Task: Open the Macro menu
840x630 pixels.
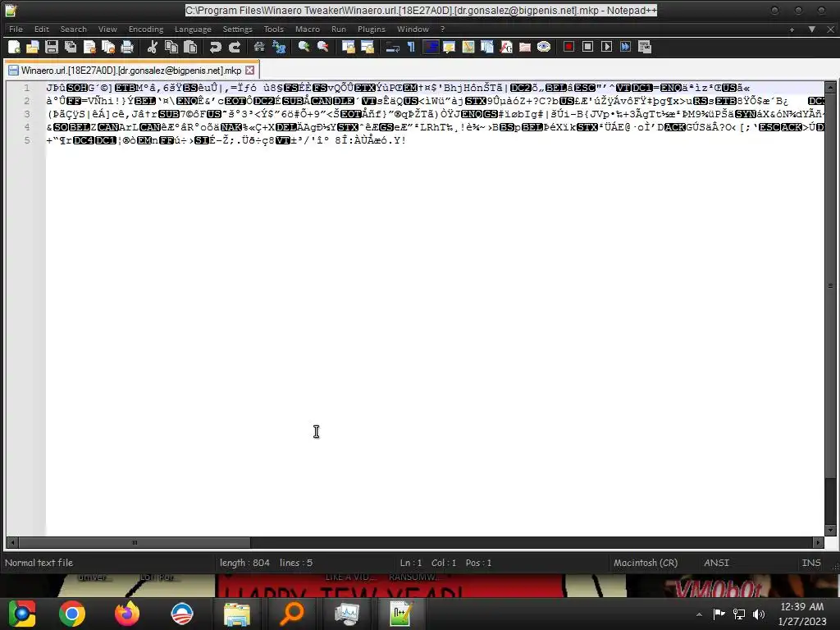Action: point(307,29)
